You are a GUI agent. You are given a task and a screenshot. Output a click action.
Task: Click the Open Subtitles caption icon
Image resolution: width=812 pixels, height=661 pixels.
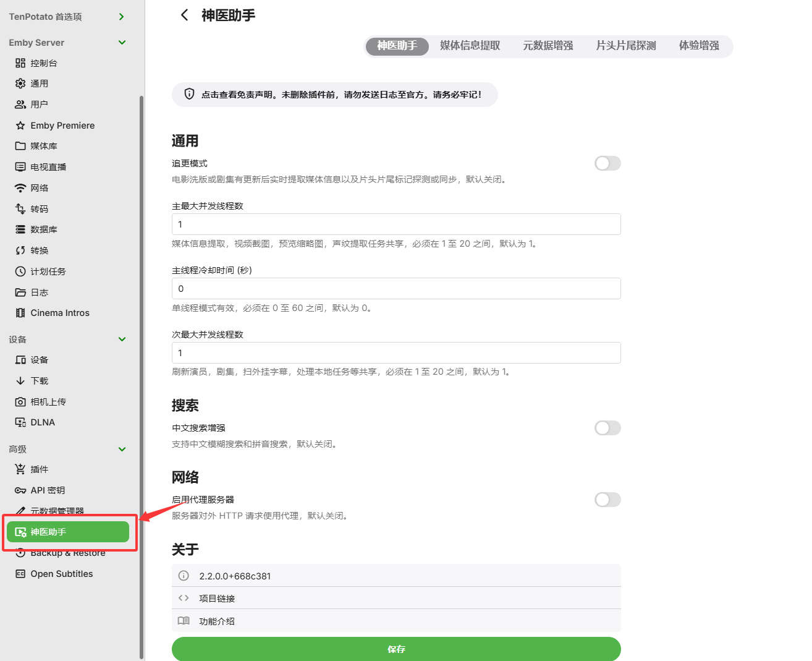pos(20,574)
